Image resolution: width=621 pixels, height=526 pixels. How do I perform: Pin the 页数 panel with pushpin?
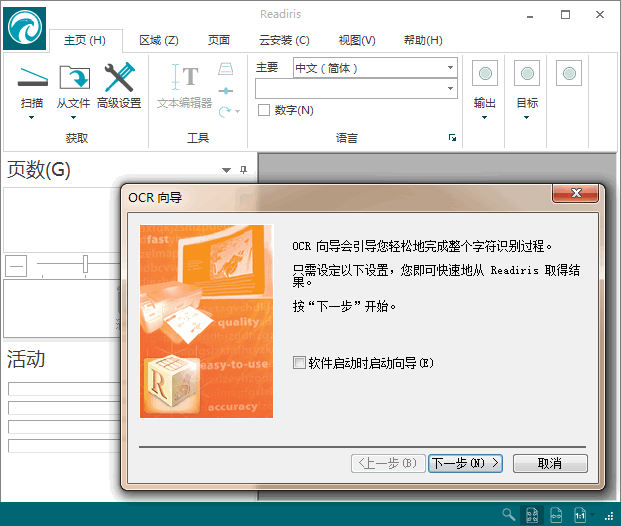pyautogui.click(x=243, y=170)
